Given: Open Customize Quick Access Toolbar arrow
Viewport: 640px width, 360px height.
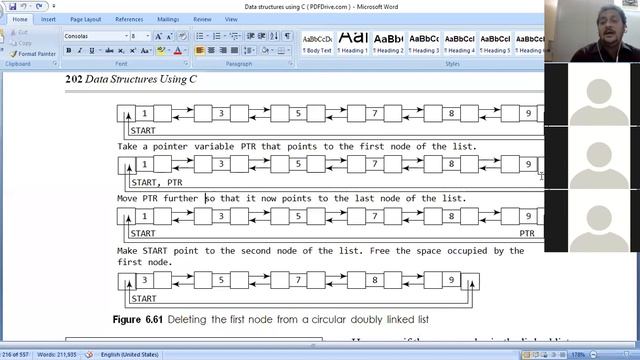Looking at the screenshot, I should (53, 6).
